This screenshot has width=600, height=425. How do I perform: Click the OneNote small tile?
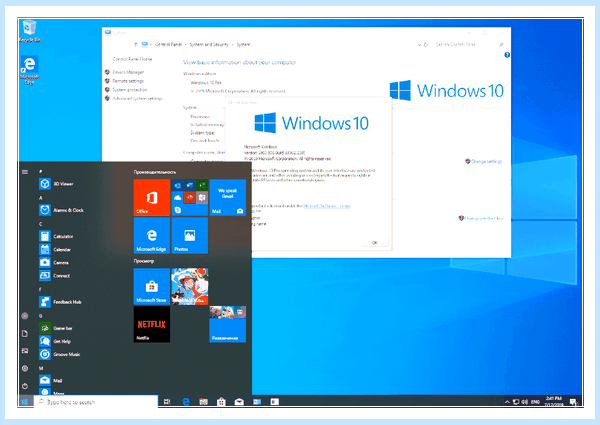[x=202, y=198]
